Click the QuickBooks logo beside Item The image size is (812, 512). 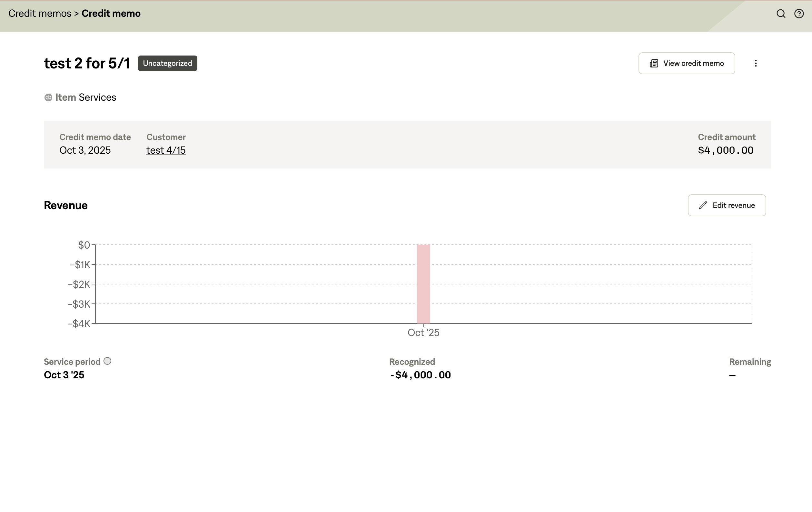(48, 97)
